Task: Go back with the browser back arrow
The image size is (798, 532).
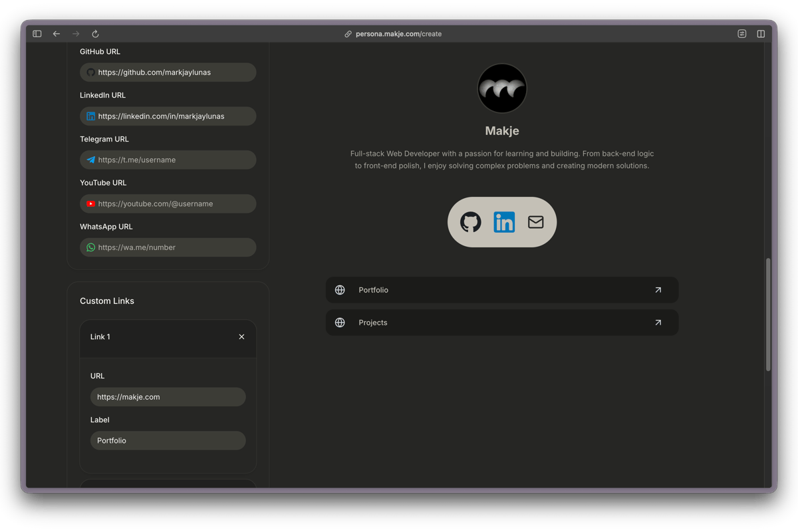Action: tap(57, 34)
